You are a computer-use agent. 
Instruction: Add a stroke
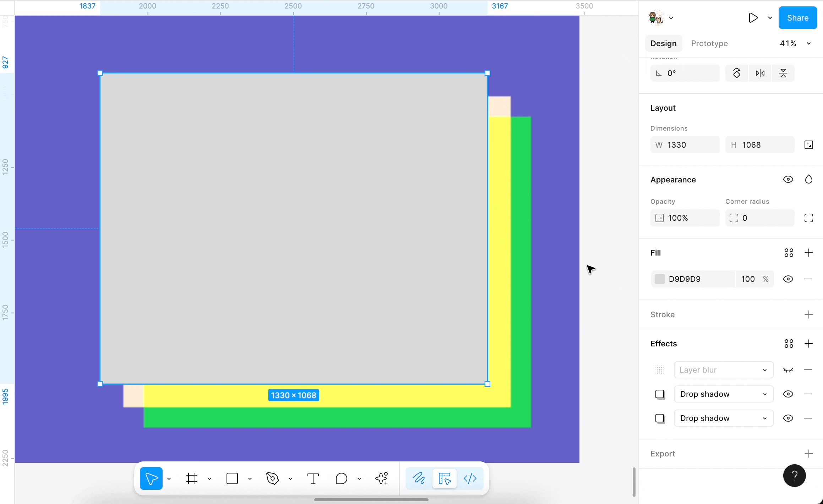[x=809, y=314]
